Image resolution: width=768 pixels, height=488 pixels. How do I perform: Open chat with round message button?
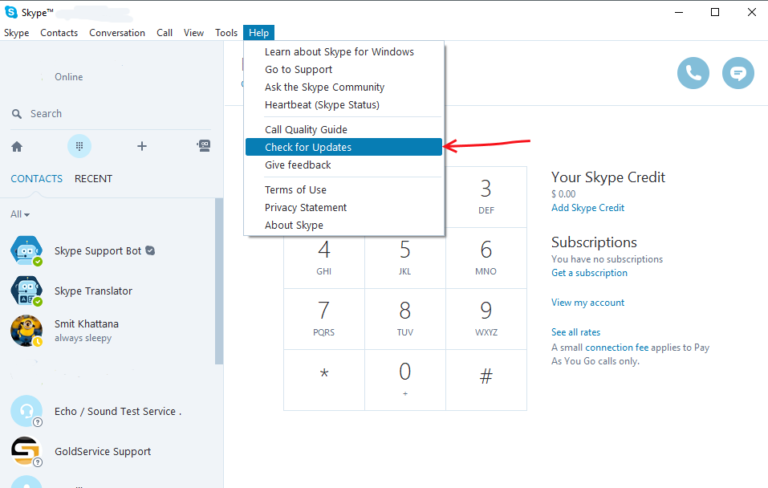click(738, 73)
